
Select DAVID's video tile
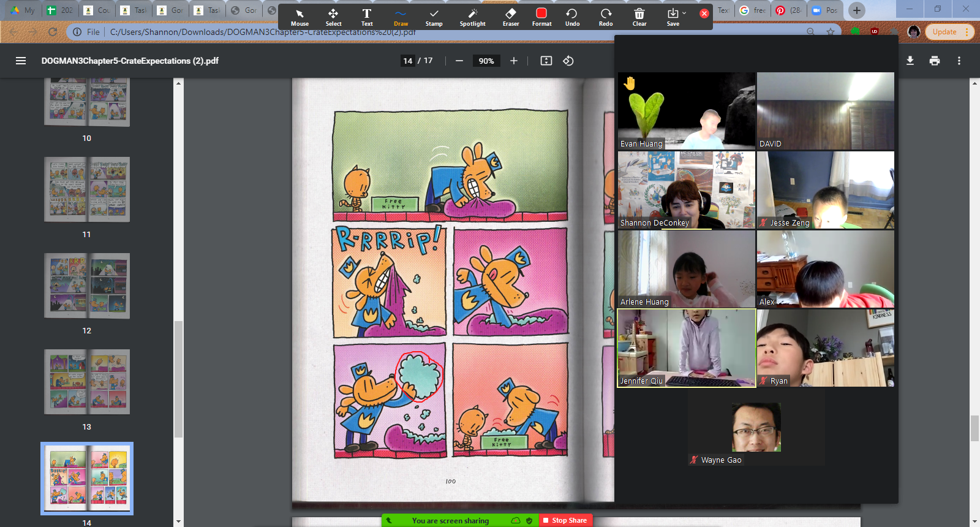point(826,111)
